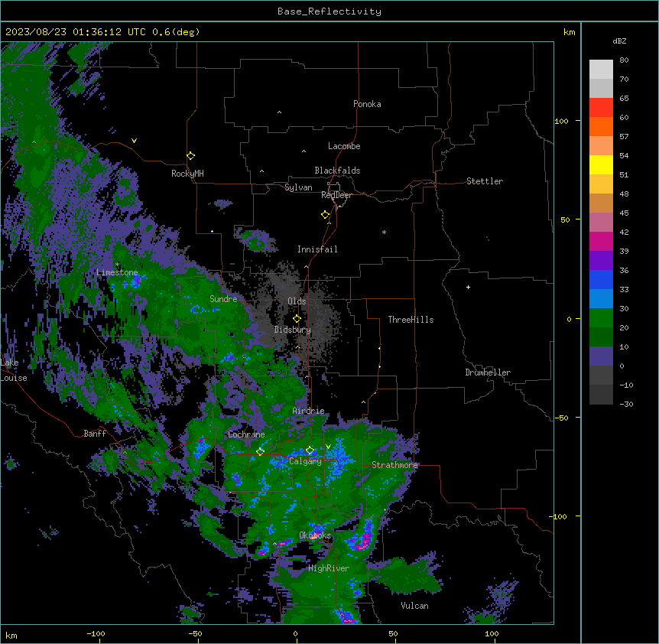Click the Olds town label

pos(297,301)
